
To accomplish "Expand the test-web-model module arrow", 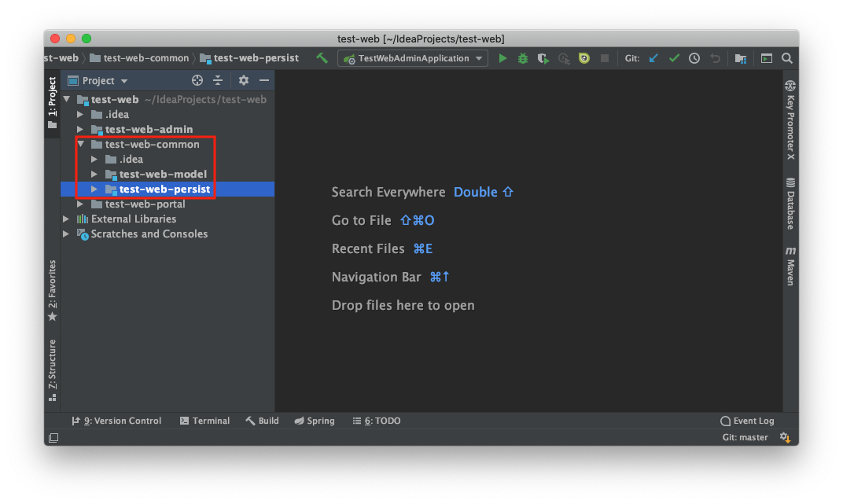I will (x=94, y=174).
